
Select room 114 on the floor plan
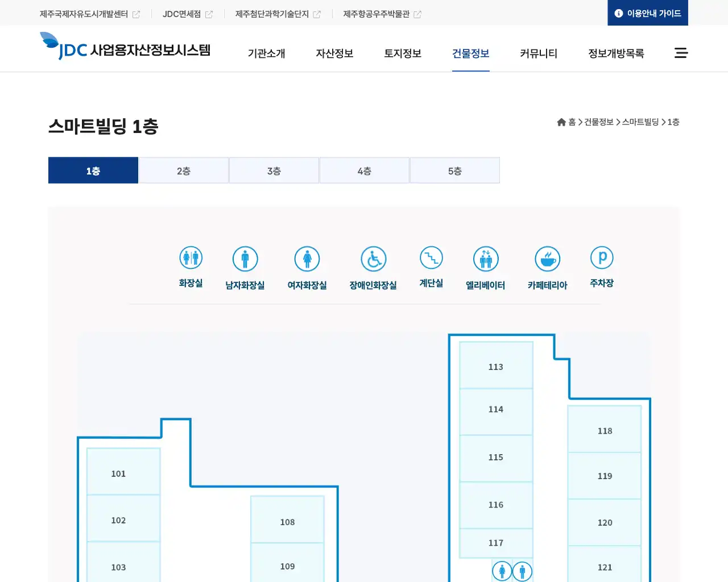[x=496, y=412]
